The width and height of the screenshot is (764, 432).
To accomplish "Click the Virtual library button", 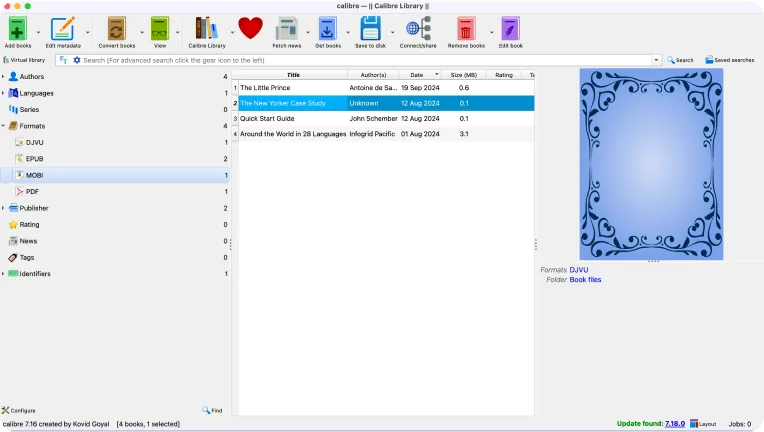I will (24, 60).
